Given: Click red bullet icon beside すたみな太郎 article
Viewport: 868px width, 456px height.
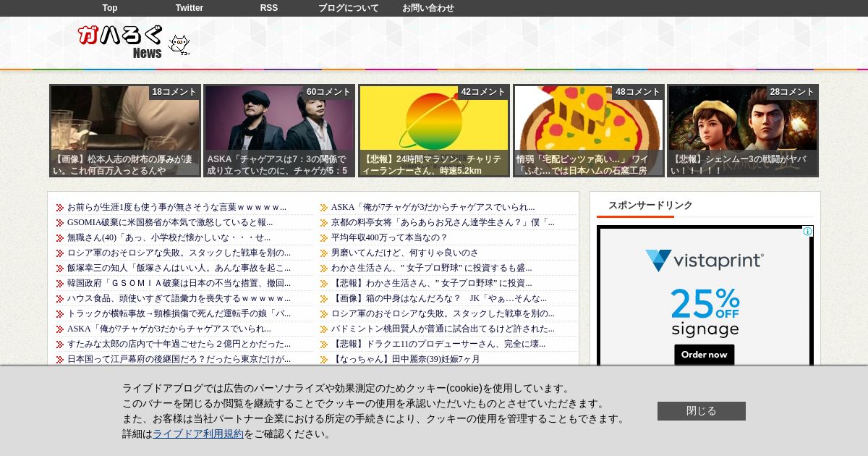Looking at the screenshot, I should (60, 345).
